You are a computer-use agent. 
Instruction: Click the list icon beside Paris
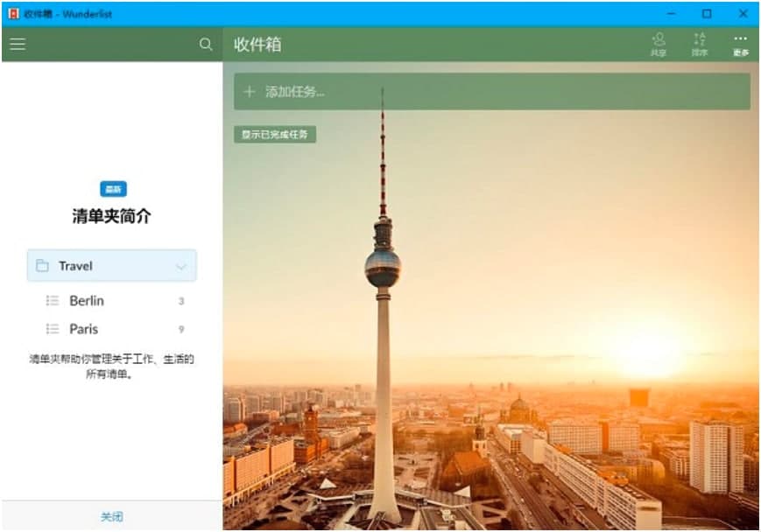pyautogui.click(x=53, y=329)
